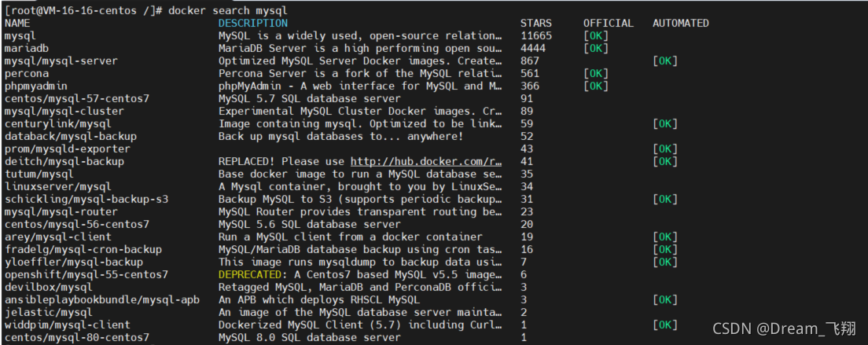Click the 561 stars value
Screen dimensions: 868x345
pyautogui.click(x=530, y=74)
